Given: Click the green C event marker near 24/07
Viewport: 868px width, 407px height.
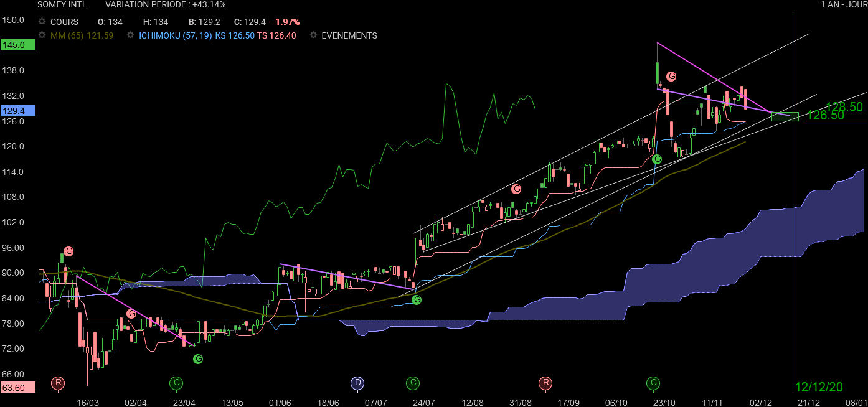Looking at the screenshot, I should click(x=412, y=382).
